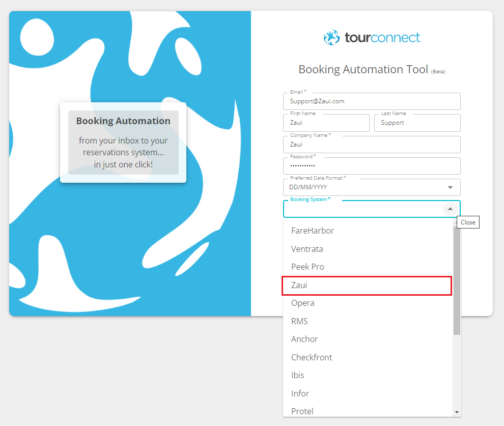The height and width of the screenshot is (426, 504).
Task: Click the Company Name field
Action: point(372,145)
